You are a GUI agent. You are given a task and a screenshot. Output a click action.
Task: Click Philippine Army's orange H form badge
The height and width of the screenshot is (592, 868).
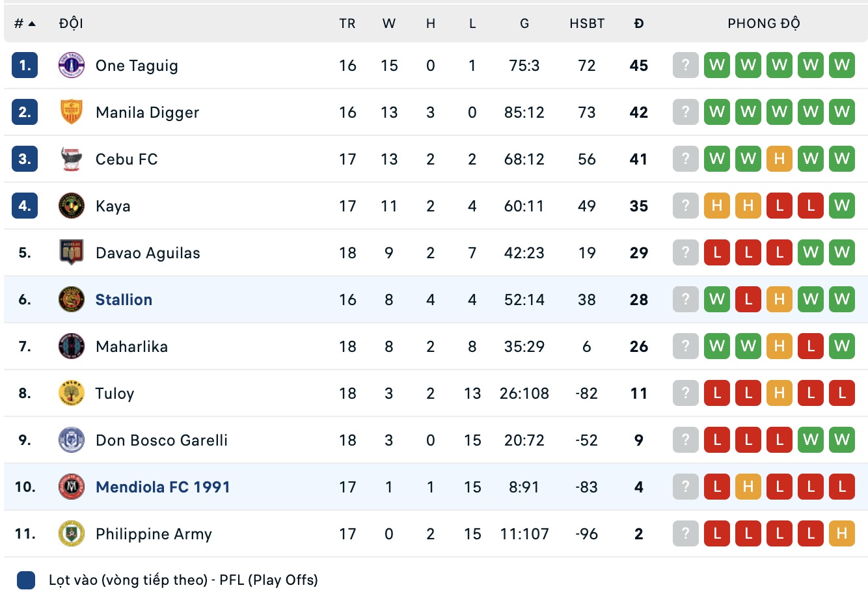pos(841,533)
